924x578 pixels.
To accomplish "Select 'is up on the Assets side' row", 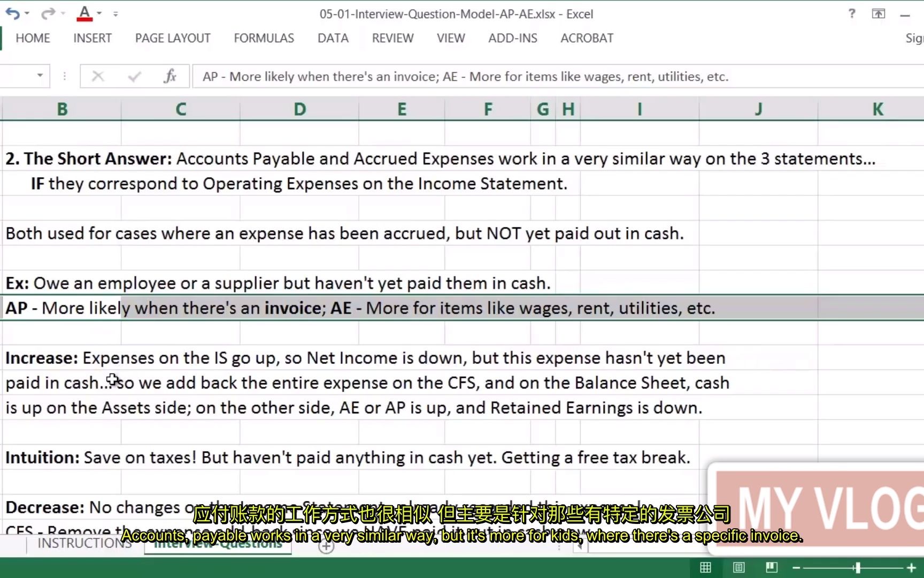I will [354, 408].
